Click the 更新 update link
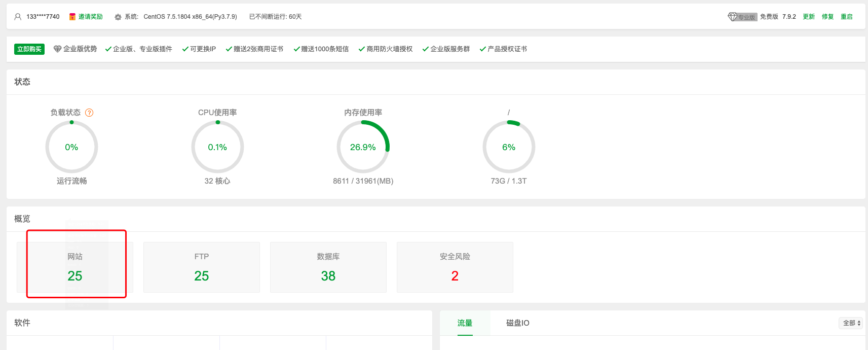 click(809, 17)
